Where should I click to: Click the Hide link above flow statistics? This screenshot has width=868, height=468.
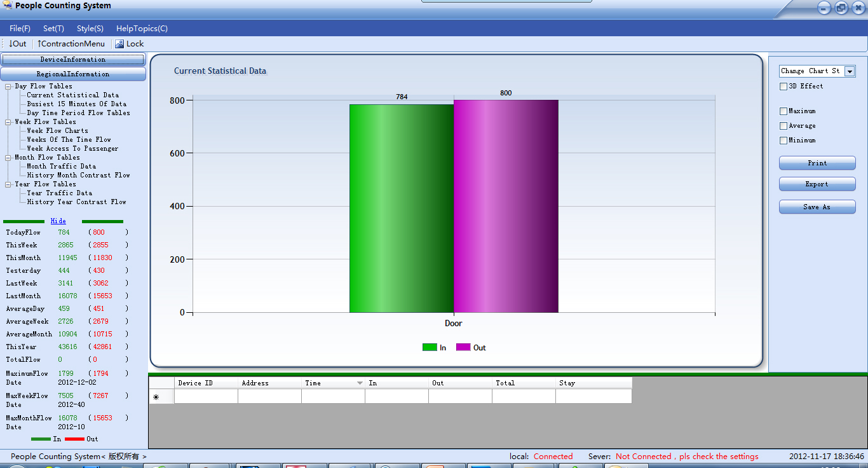coord(58,221)
